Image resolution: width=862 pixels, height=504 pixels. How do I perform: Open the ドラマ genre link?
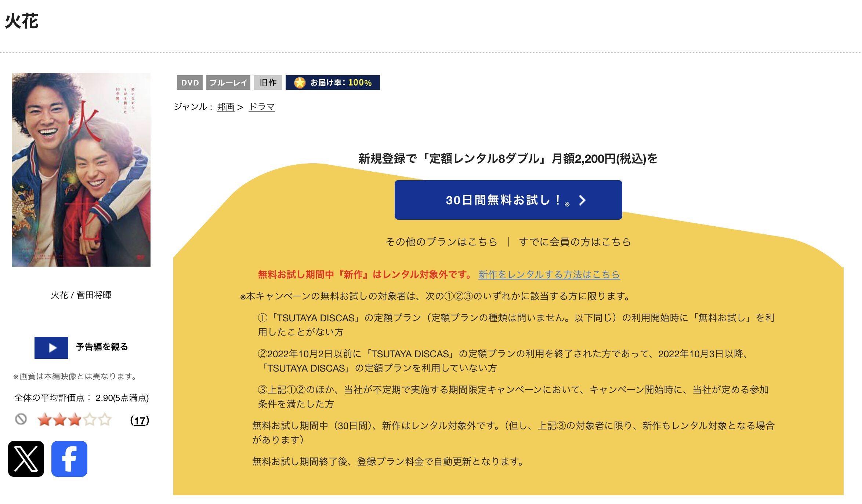[262, 107]
